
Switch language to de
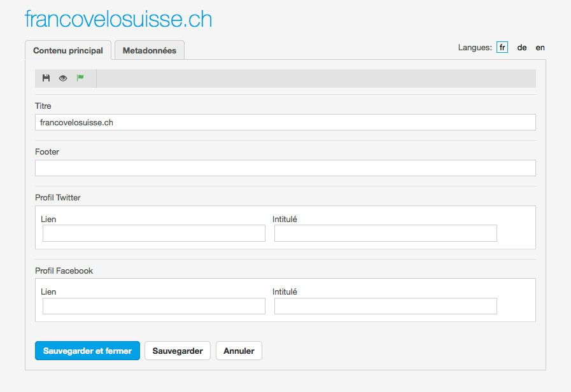[x=522, y=47]
